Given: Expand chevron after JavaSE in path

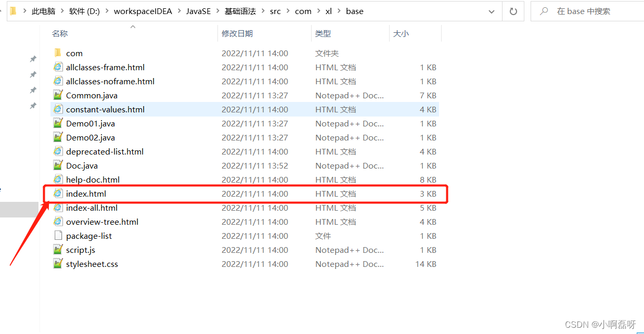Looking at the screenshot, I should click(x=217, y=11).
